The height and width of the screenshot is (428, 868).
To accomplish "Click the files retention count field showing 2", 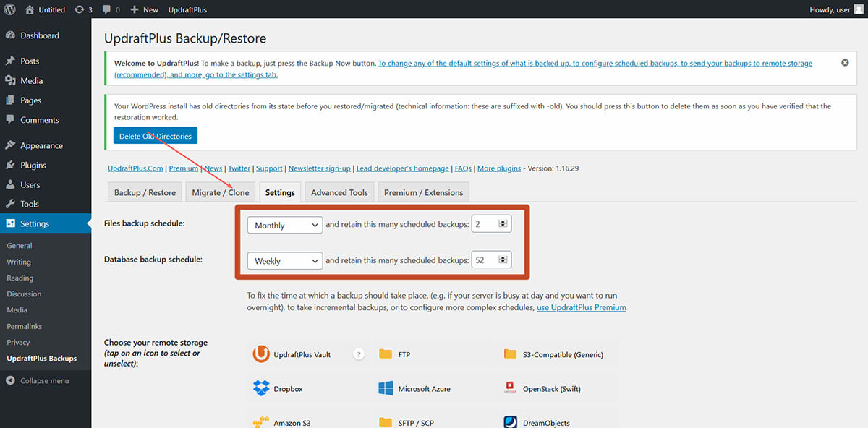I will point(491,224).
